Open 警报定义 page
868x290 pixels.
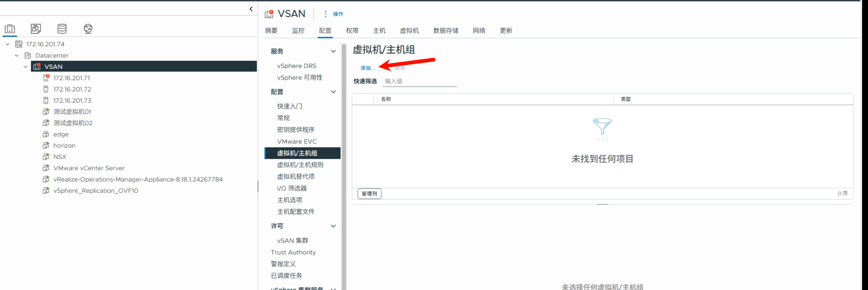[283, 264]
